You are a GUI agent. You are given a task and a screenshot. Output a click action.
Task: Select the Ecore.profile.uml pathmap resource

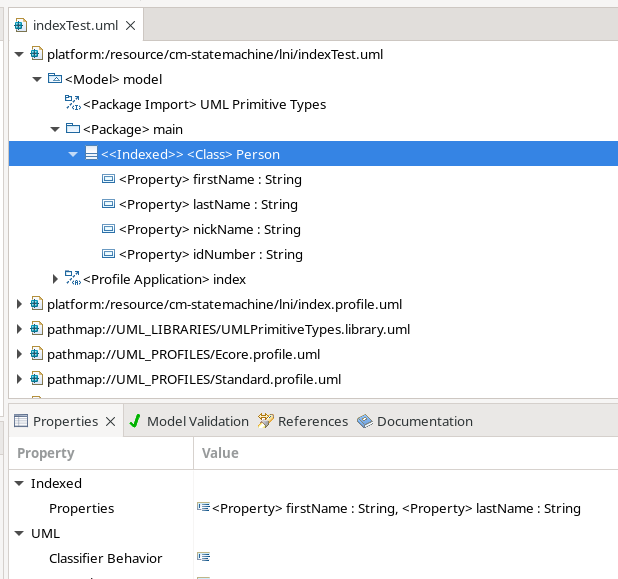[x=183, y=354]
